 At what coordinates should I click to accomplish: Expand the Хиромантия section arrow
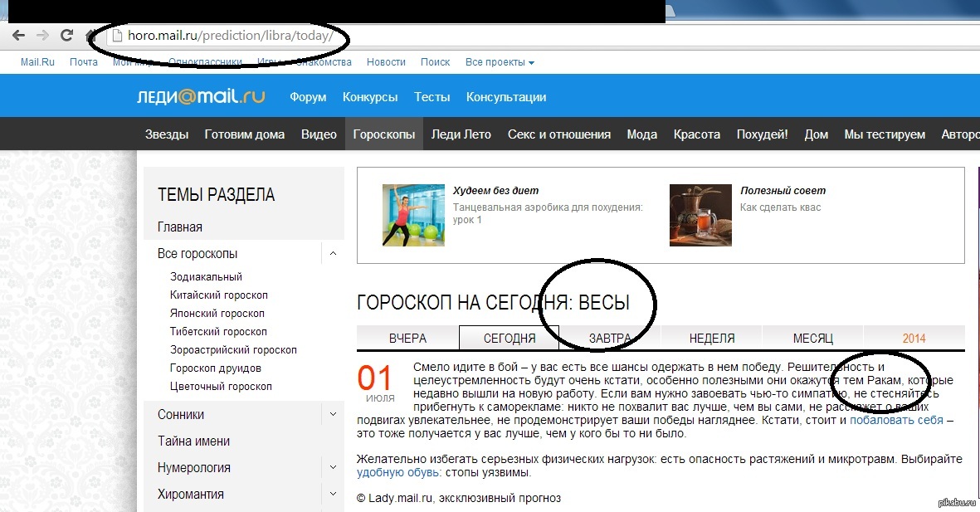click(333, 494)
